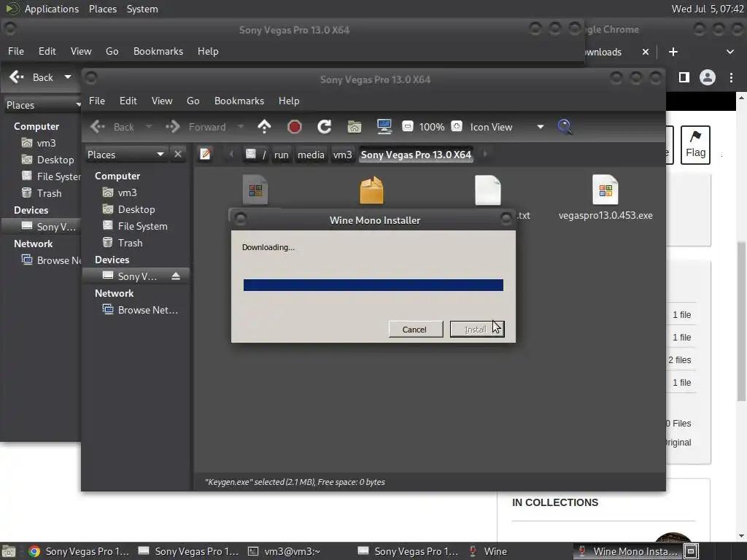Image resolution: width=747 pixels, height=560 pixels.
Task: Open Bookmarks menu in rear file manager
Action: coord(158,52)
